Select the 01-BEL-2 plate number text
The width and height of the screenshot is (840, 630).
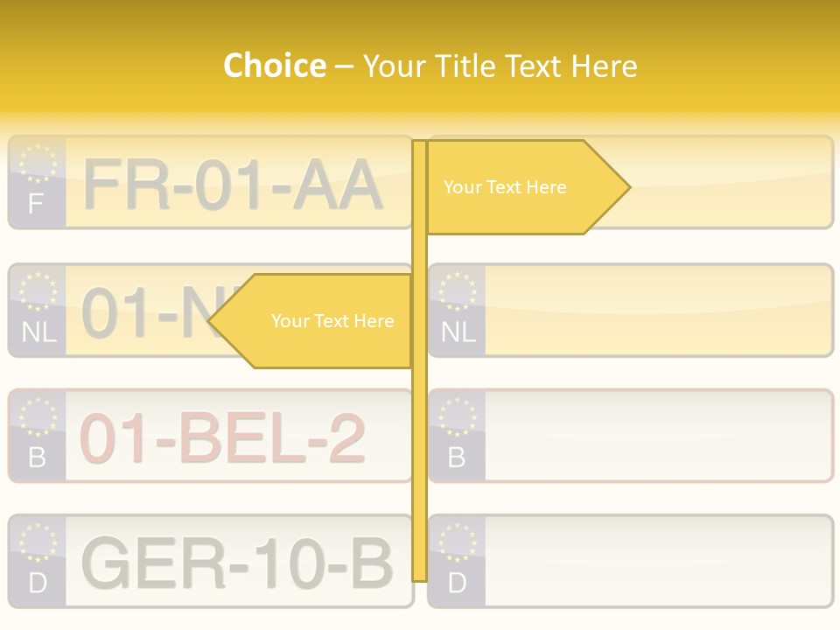pos(222,437)
